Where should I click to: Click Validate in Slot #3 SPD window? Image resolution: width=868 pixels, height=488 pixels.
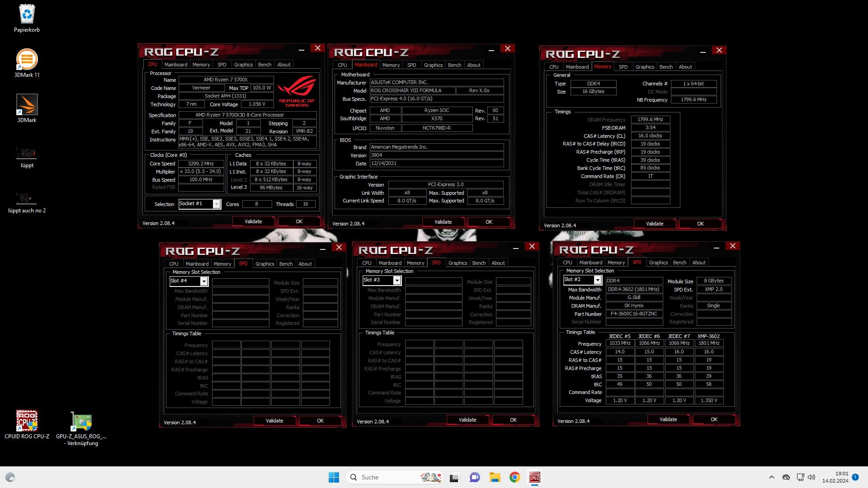click(467, 420)
